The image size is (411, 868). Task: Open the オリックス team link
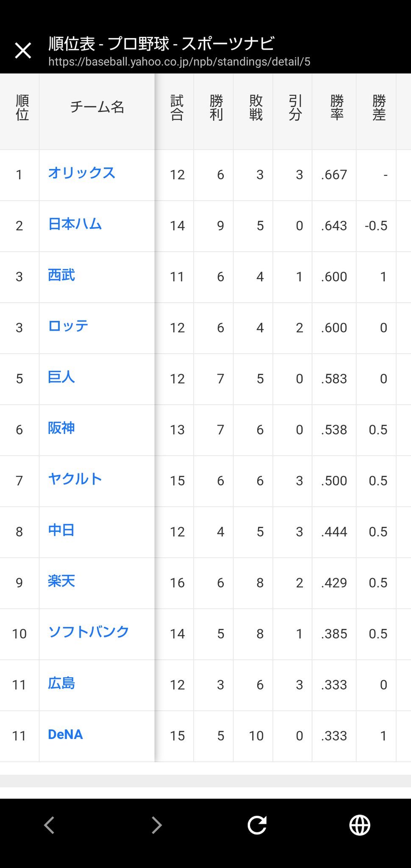coord(81,173)
